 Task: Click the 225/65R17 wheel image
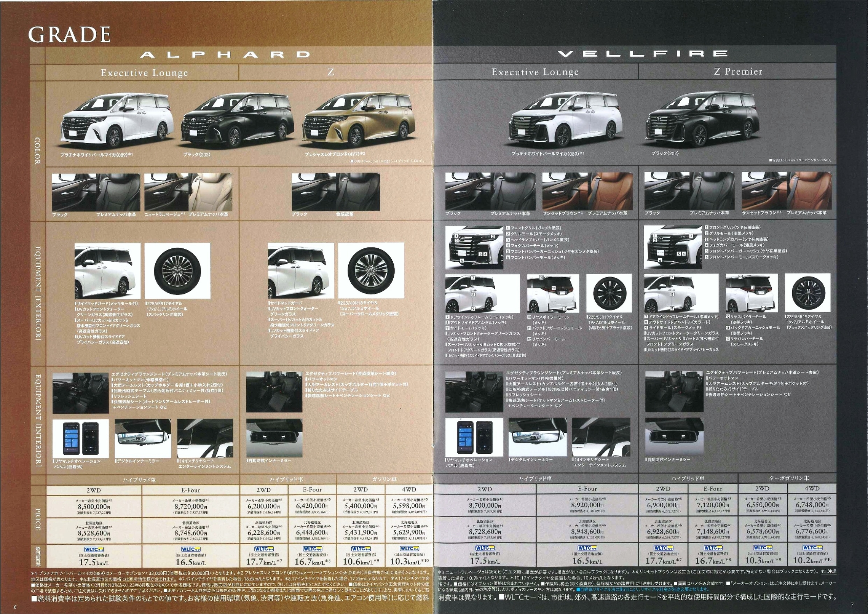coord(177,271)
